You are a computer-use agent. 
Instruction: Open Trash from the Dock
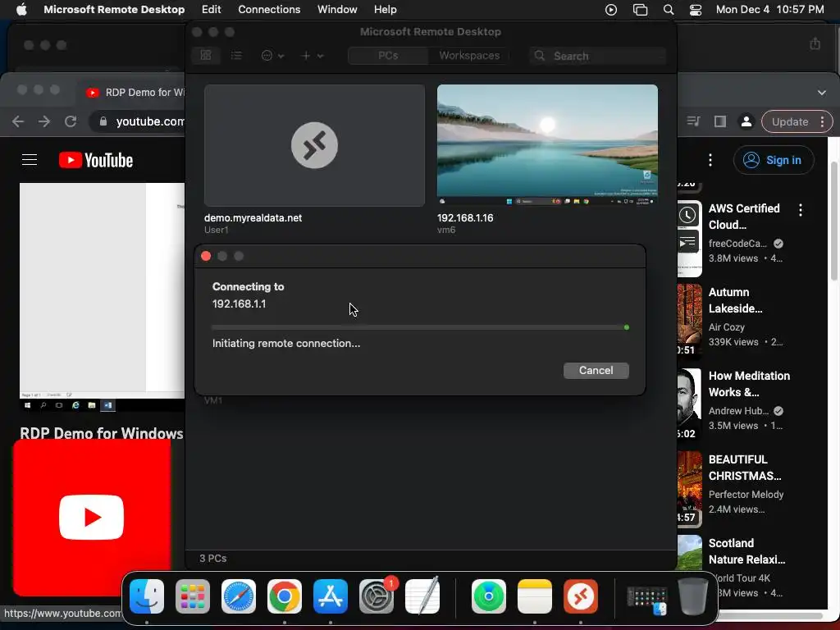693,596
